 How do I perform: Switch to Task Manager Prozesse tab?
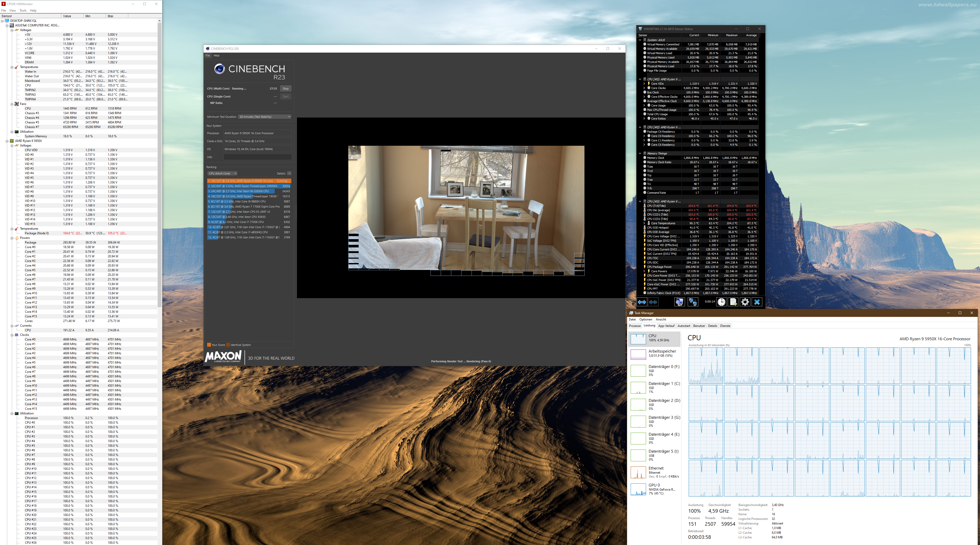coord(635,326)
